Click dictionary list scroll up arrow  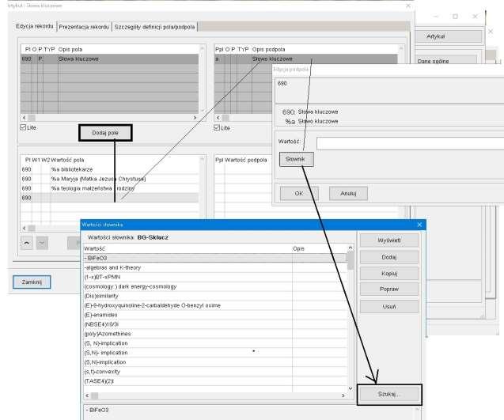tap(351, 248)
